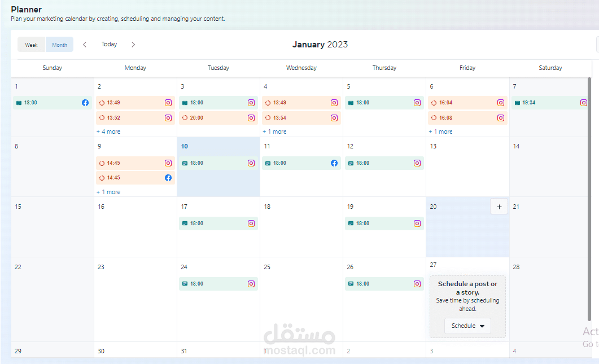This screenshot has width=599, height=364.
Task: Click the Sunday column header
Action: coord(53,68)
